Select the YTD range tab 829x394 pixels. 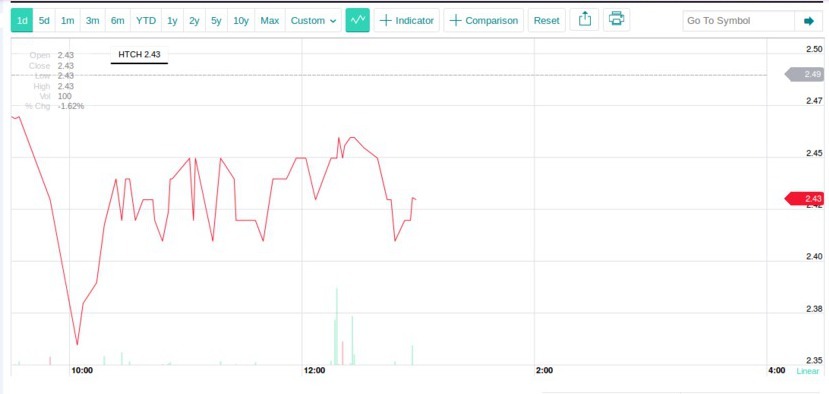click(x=146, y=21)
